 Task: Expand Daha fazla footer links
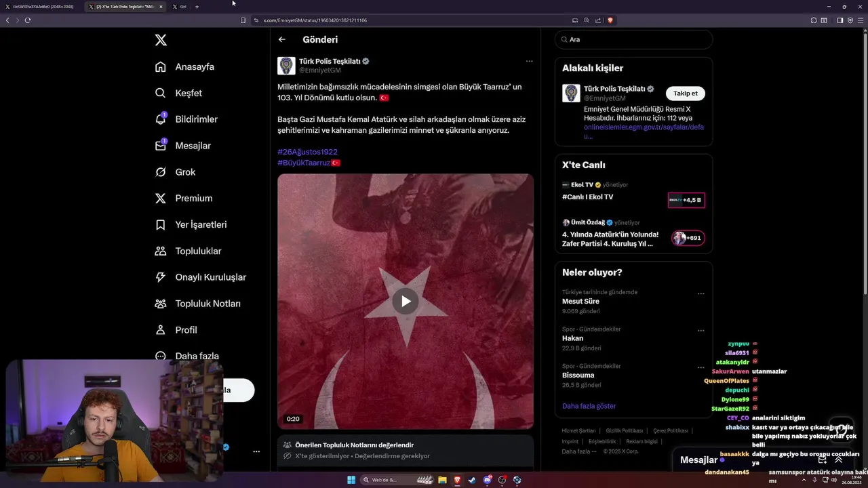pos(579,451)
